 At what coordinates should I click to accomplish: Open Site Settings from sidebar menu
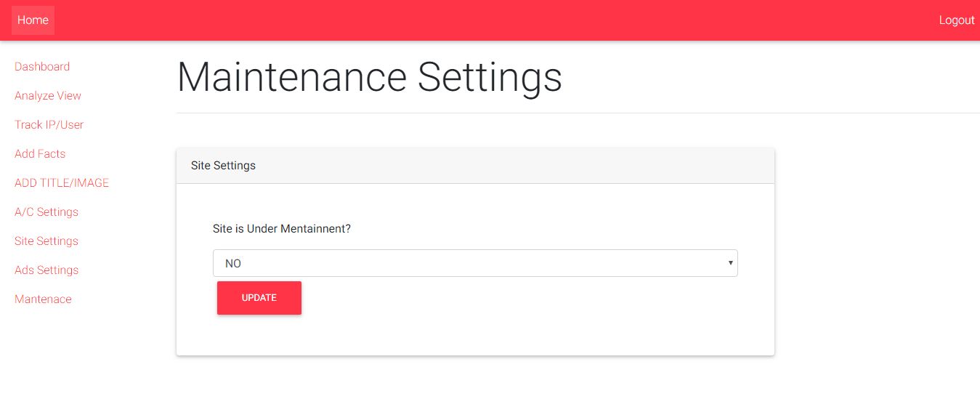pyautogui.click(x=46, y=241)
